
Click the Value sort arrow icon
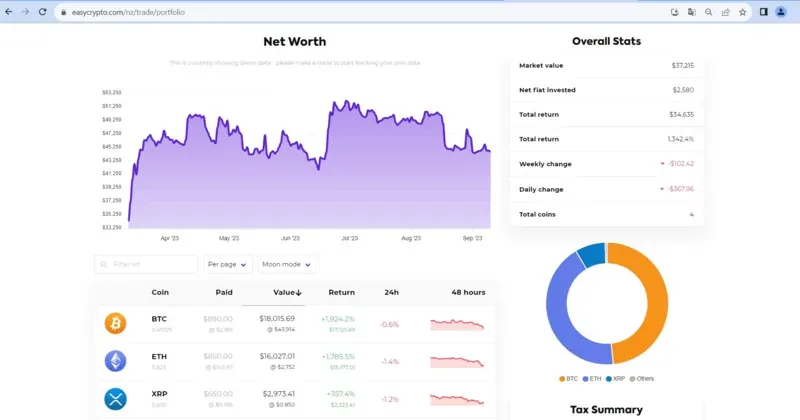click(x=299, y=293)
